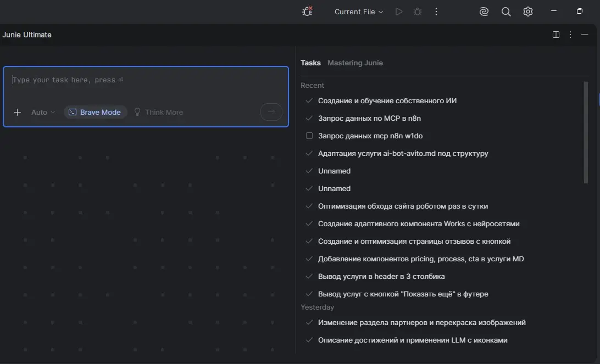The width and height of the screenshot is (600, 364).
Task: Click the Run play icon
Action: (399, 12)
